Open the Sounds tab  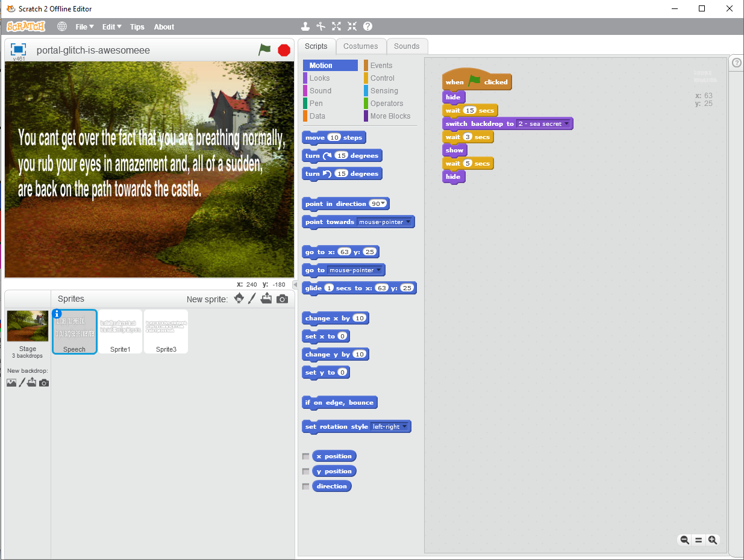click(407, 46)
